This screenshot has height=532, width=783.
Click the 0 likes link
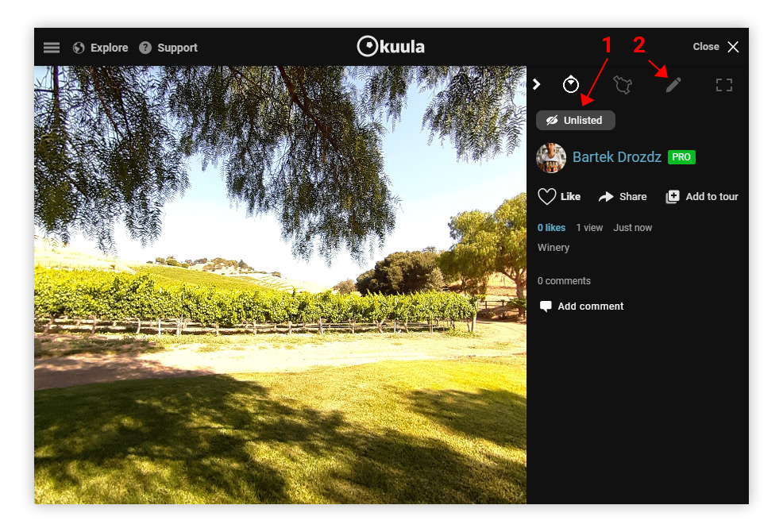coord(551,228)
